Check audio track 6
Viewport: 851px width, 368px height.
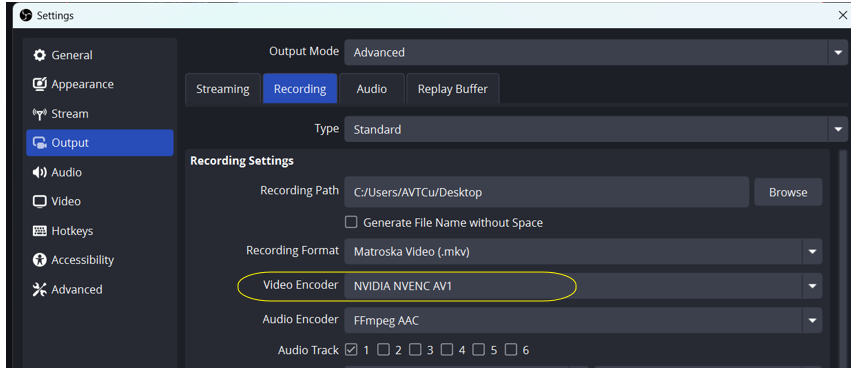click(511, 350)
